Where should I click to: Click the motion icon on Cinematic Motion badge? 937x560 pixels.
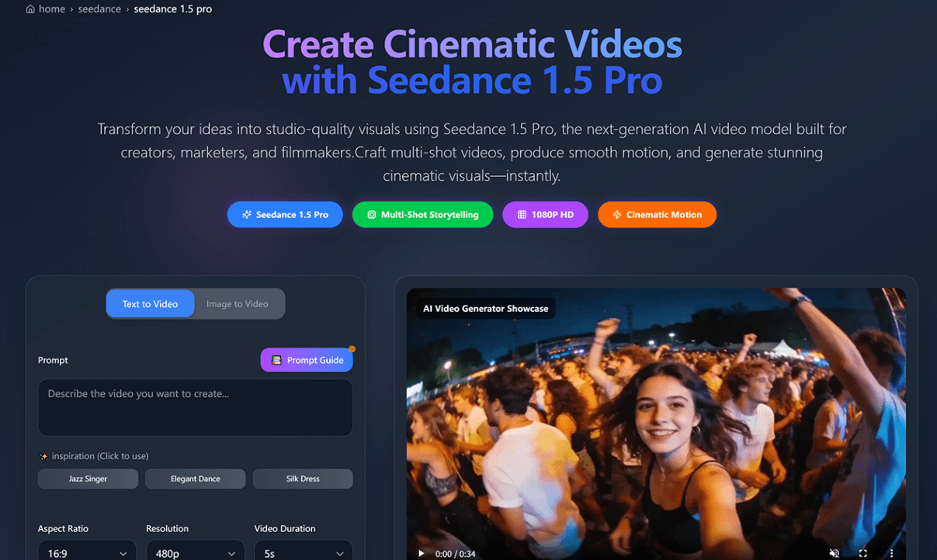[617, 214]
